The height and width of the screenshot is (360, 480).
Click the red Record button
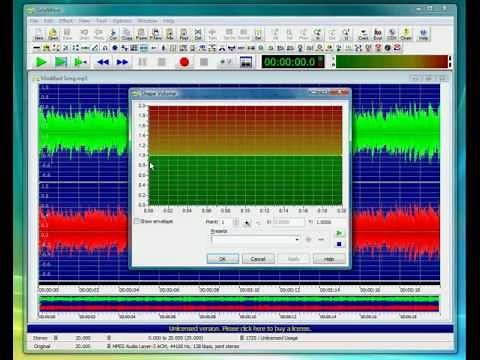pyautogui.click(x=184, y=62)
